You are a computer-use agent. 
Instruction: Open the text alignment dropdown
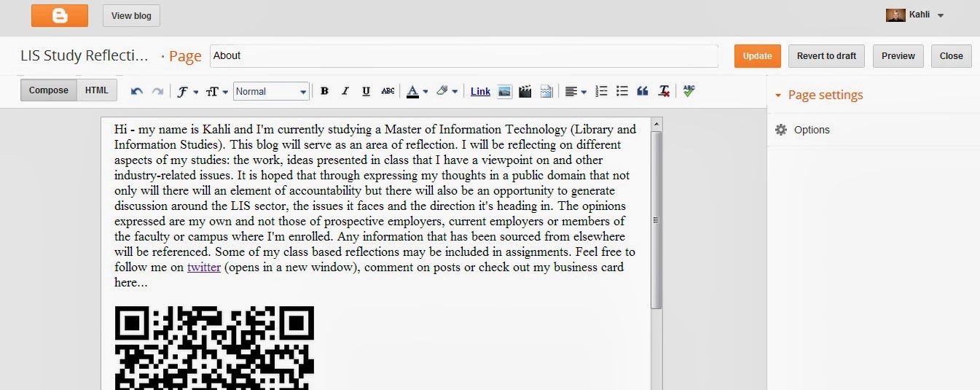[576, 91]
